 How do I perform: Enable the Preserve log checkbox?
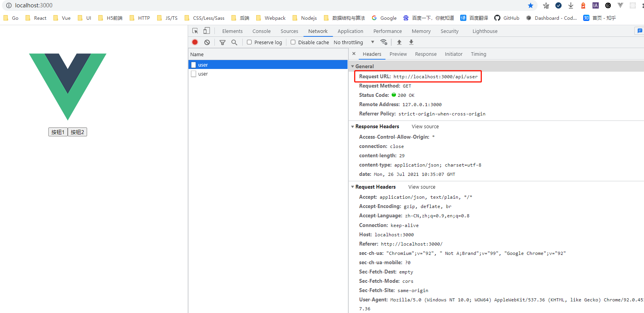[x=249, y=42]
